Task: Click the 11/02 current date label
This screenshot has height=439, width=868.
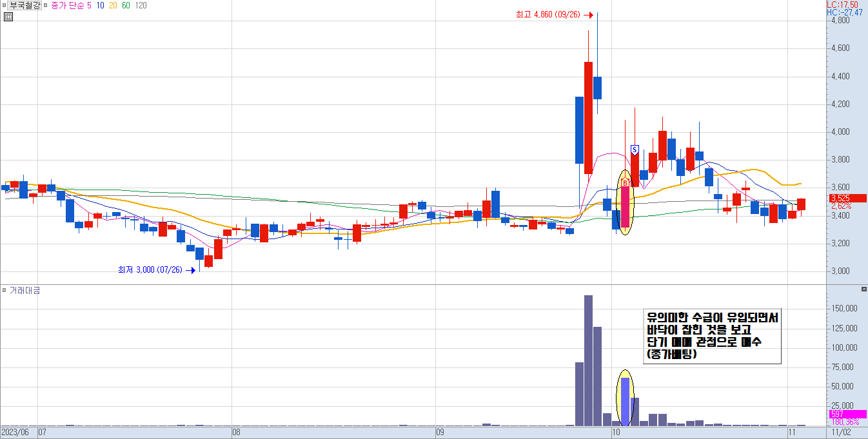Action: click(842, 431)
